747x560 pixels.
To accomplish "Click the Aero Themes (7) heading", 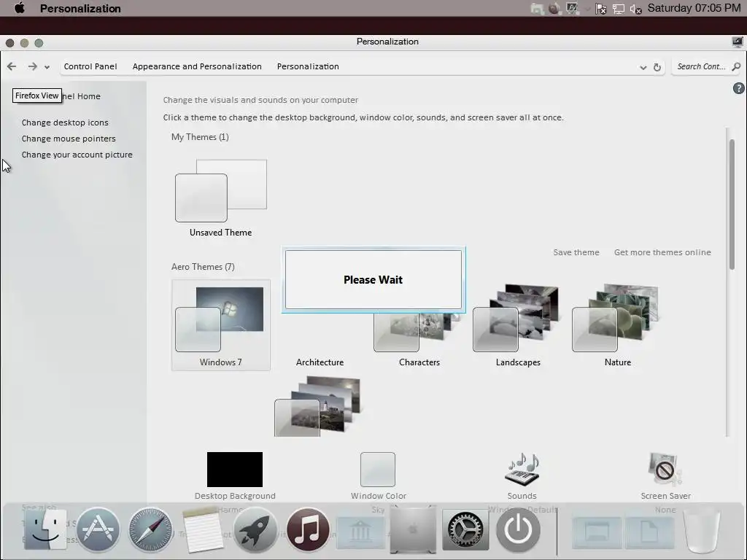I will coord(203,267).
